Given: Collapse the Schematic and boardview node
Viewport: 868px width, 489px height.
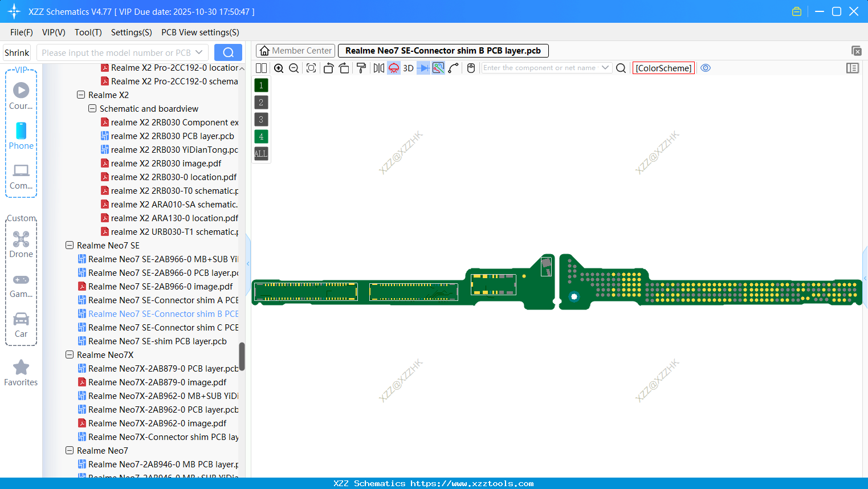Looking at the screenshot, I should (92, 109).
